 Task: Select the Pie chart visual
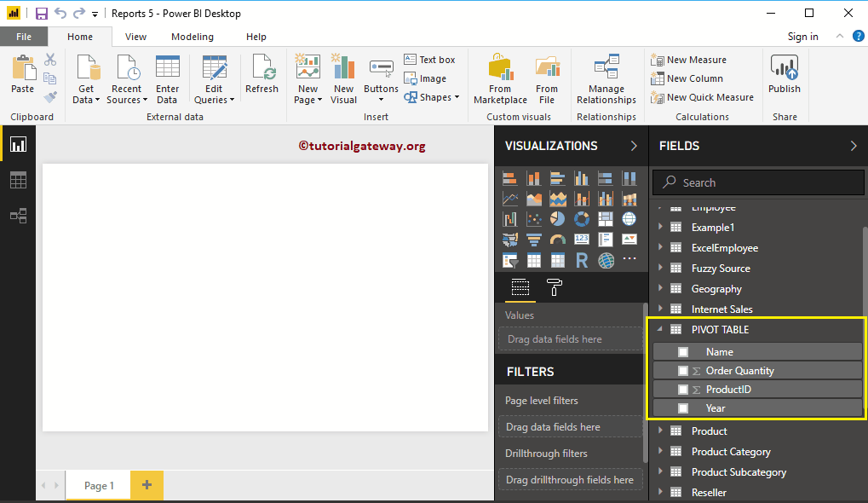pyautogui.click(x=557, y=219)
